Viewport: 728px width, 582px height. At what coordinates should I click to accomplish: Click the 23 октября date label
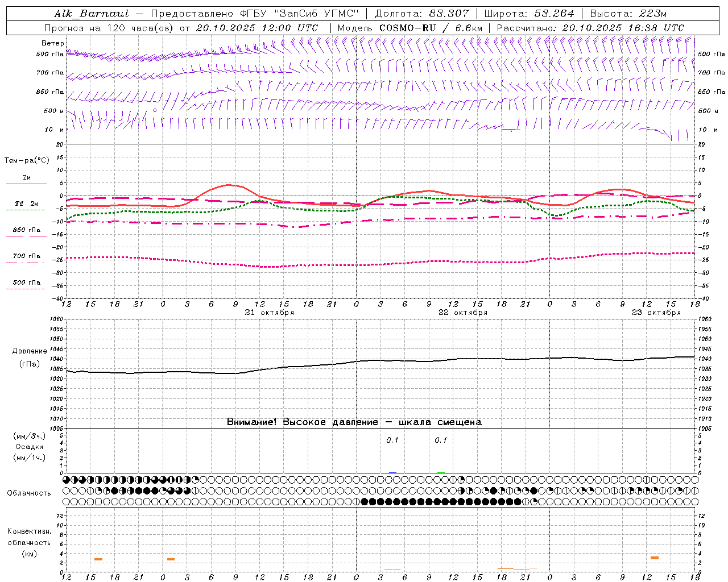[656, 313]
